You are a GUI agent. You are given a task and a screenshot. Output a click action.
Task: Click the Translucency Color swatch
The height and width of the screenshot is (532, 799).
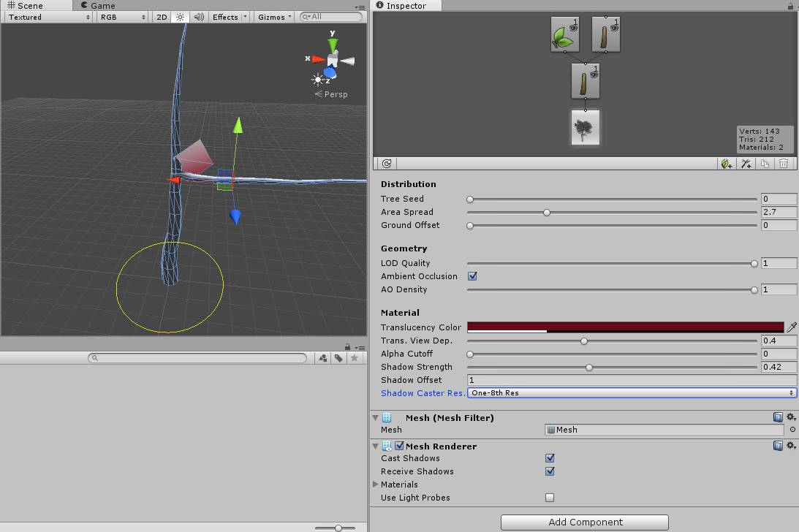point(625,327)
